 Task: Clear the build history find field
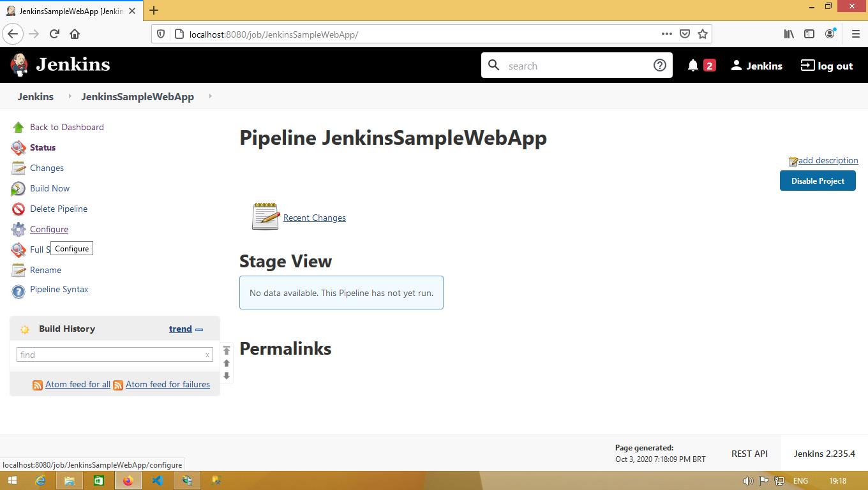point(207,355)
